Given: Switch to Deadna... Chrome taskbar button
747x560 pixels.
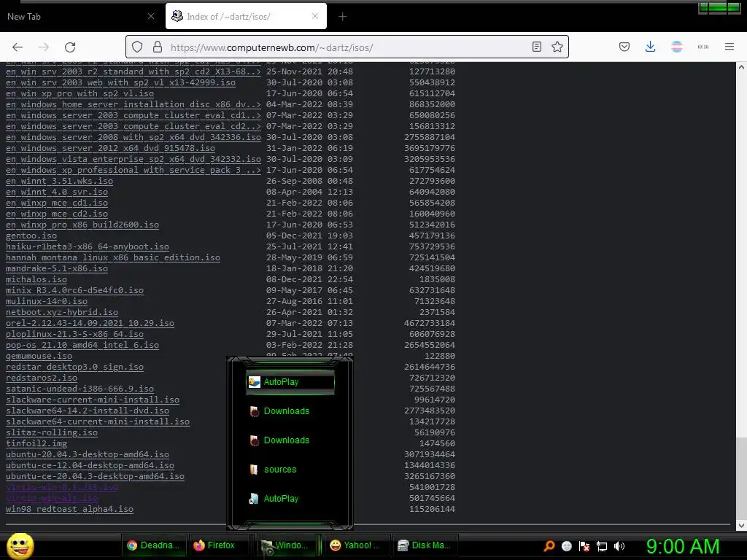Looking at the screenshot, I should pos(153,545).
